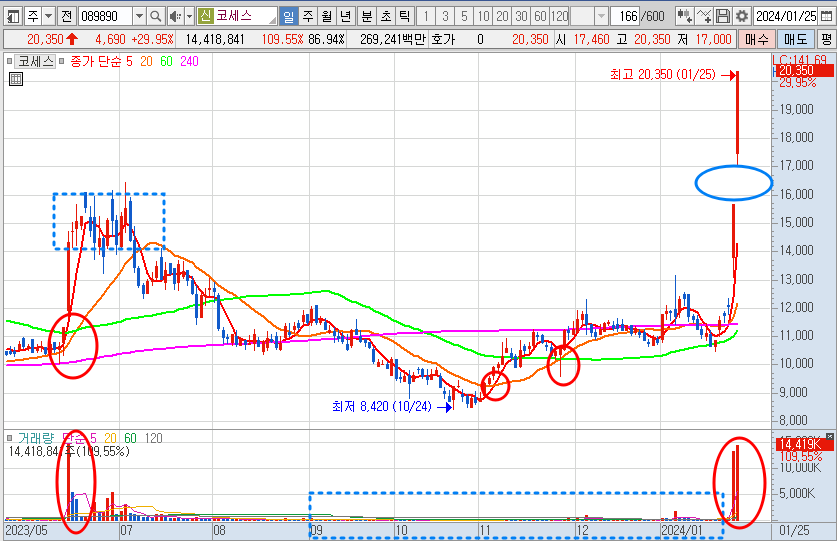Open the 주 market type dropdown arrow
The image size is (837, 541).
[49, 17]
